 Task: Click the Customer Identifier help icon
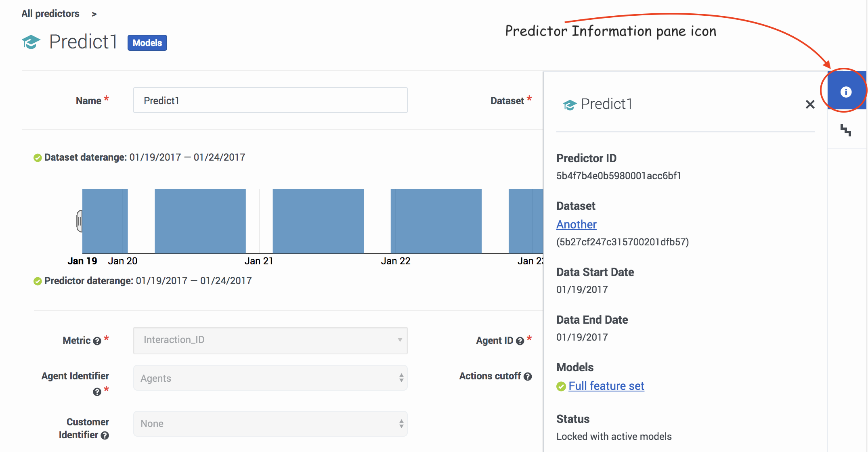pyautogui.click(x=105, y=435)
